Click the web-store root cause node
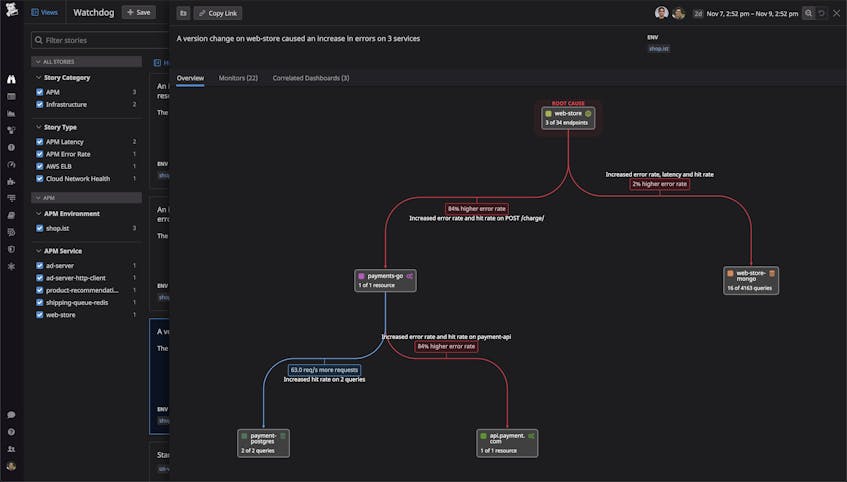Screen dimensions: 847x482 568,118
